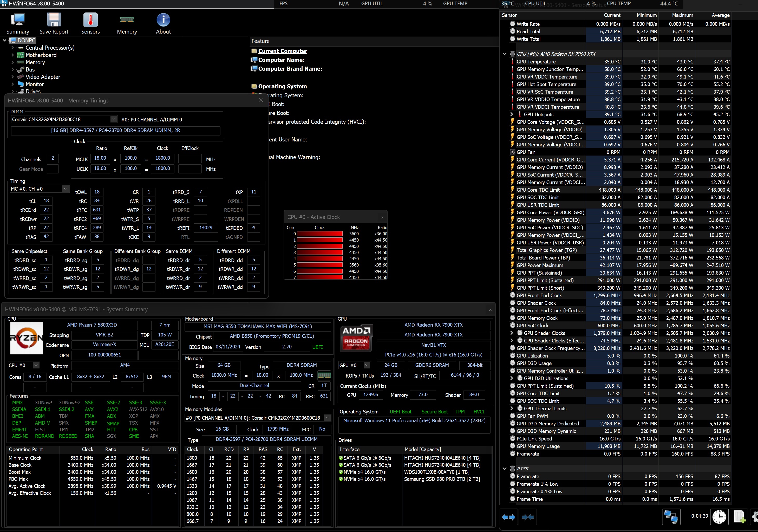Expand Central Processor(s) tree node
The height and width of the screenshot is (532, 758).
coord(13,48)
